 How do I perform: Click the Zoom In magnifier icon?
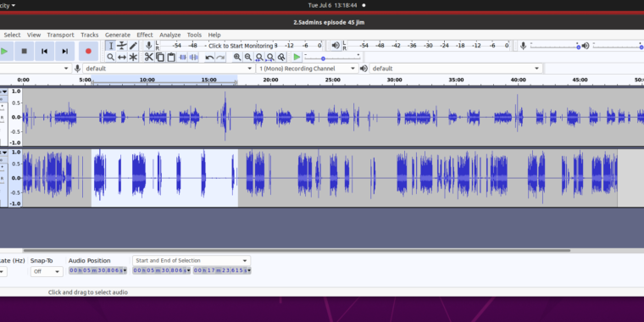coord(237,57)
